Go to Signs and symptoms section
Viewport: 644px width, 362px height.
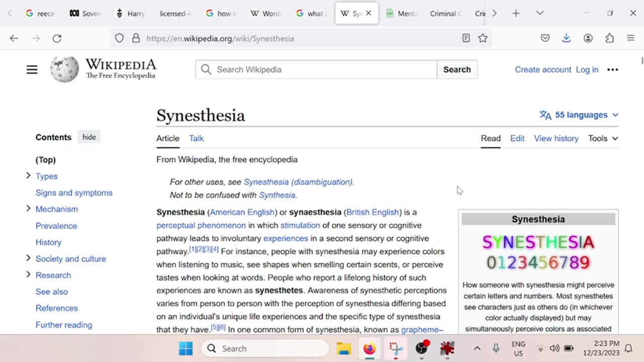click(74, 193)
